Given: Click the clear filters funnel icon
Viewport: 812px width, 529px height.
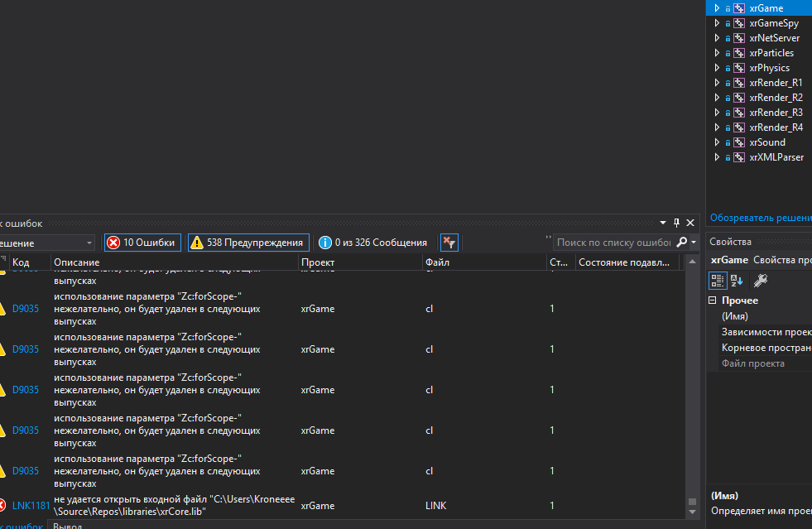Looking at the screenshot, I should pos(448,243).
